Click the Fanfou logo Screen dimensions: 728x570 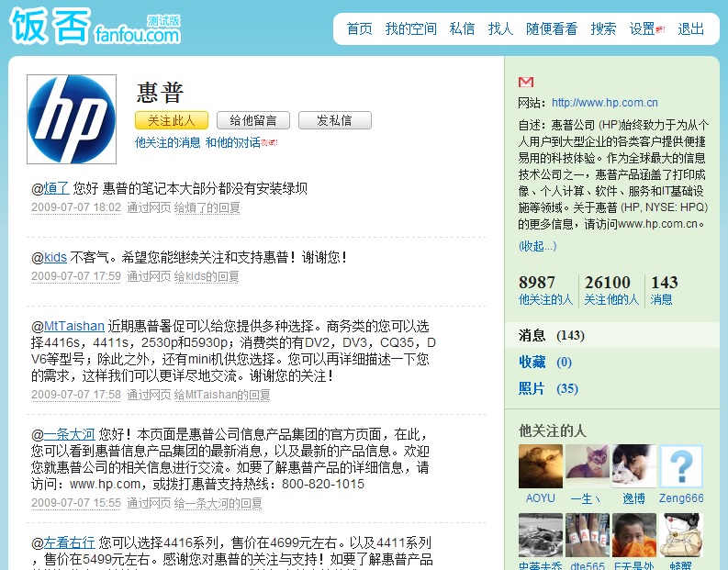click(95, 26)
